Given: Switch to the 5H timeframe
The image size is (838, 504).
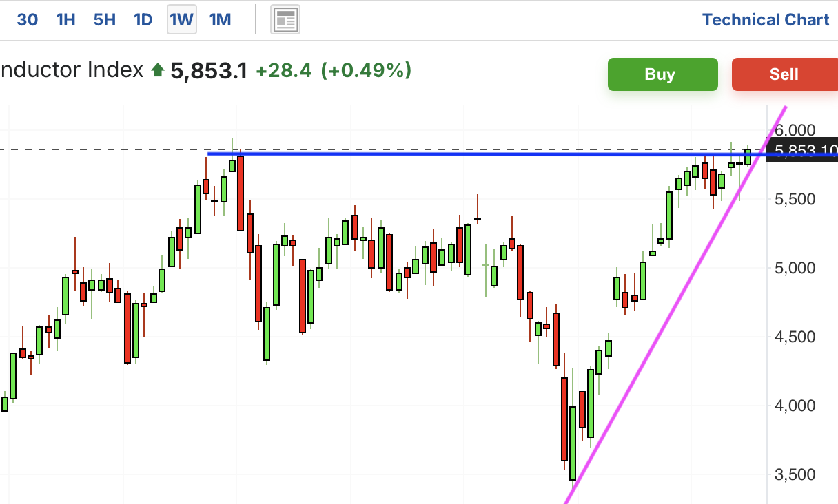Looking at the screenshot, I should point(104,20).
